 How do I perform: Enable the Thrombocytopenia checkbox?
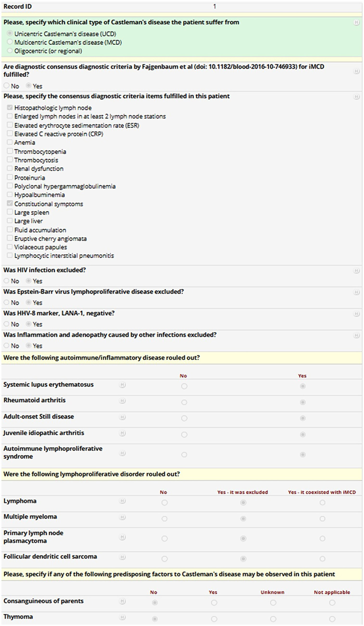(x=10, y=151)
